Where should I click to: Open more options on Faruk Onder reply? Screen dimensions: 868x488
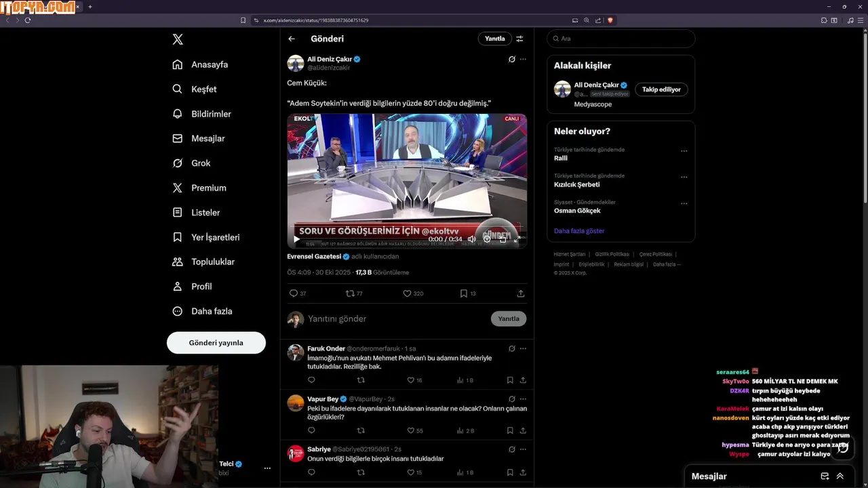tap(523, 348)
